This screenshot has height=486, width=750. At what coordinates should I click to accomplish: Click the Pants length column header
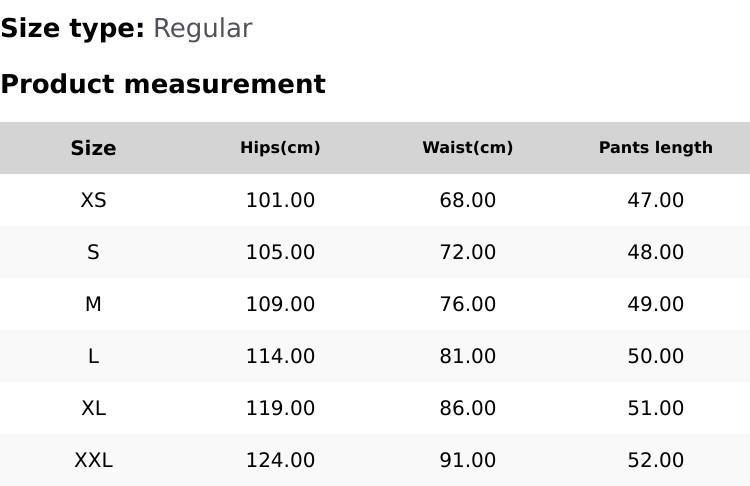click(x=655, y=148)
